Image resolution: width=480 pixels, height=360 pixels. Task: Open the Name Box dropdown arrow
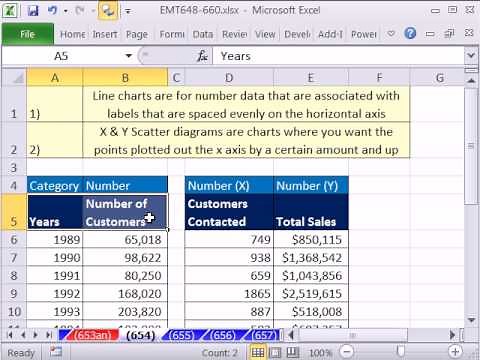click(129, 56)
